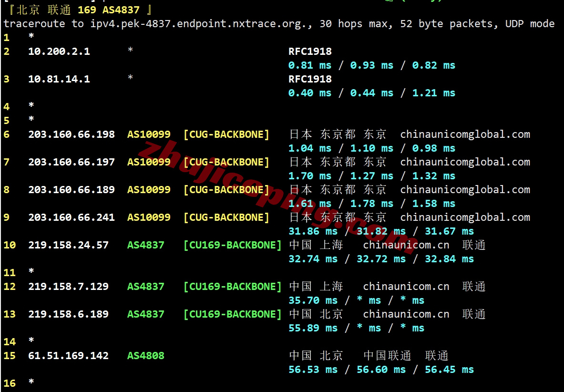The image size is (564, 392).
Task: Click latency value 56.45 ms
Action: [x=449, y=370]
